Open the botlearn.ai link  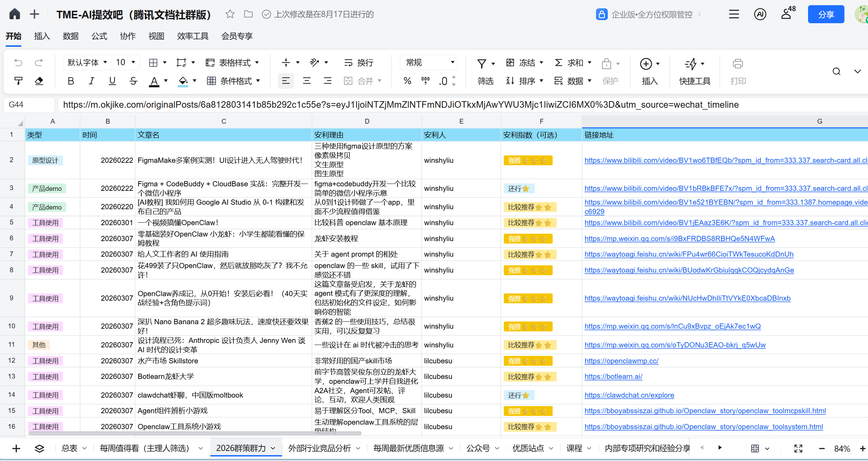coord(613,377)
